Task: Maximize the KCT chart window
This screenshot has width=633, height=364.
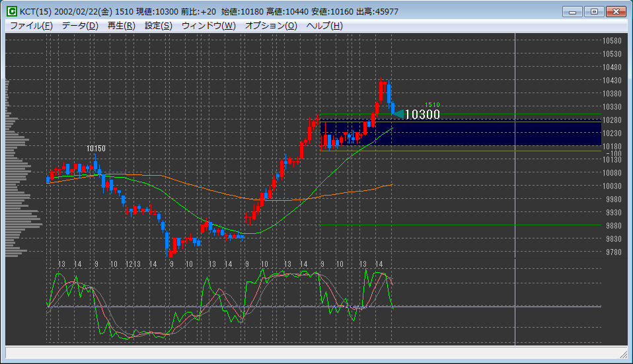Action: click(x=594, y=11)
